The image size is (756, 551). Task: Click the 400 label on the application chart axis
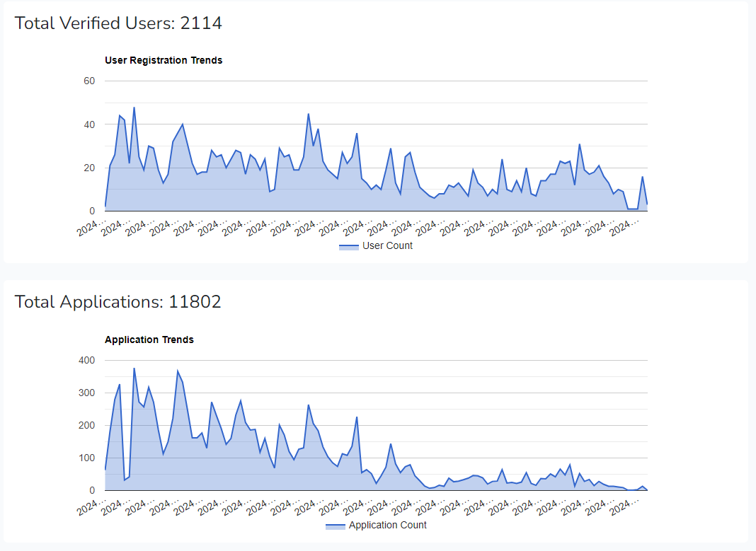(87, 360)
